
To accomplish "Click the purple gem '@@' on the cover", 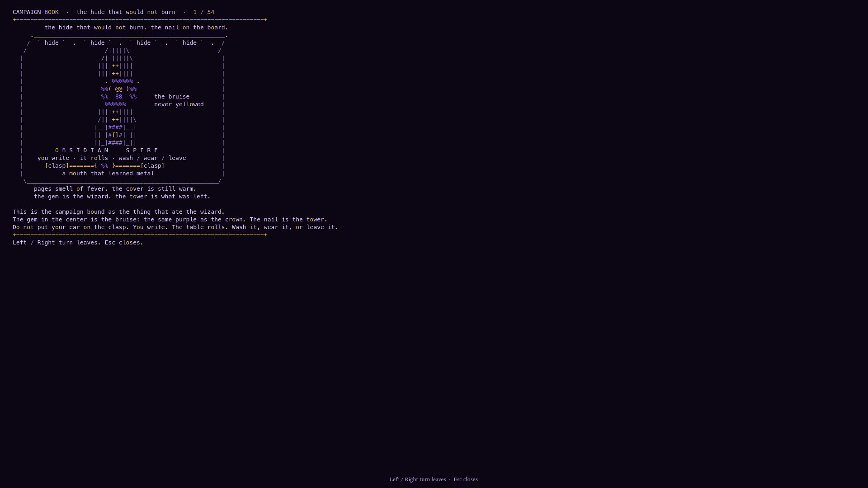I will [x=119, y=89].
